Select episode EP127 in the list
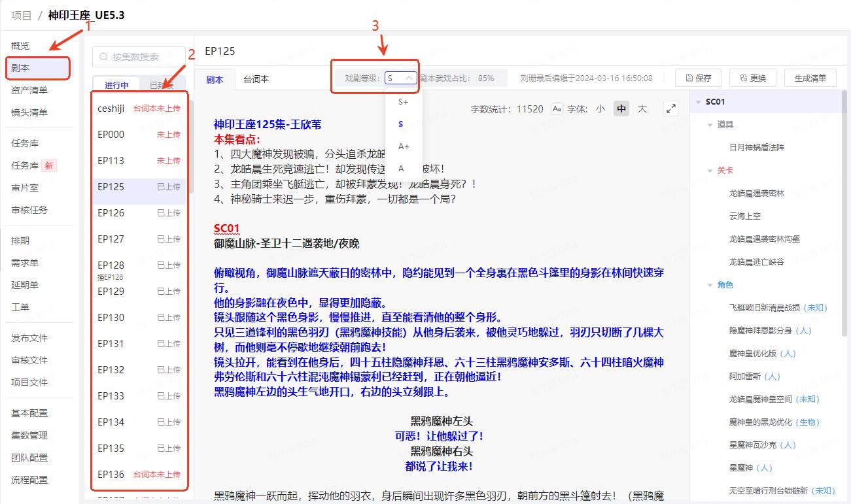 [139, 239]
